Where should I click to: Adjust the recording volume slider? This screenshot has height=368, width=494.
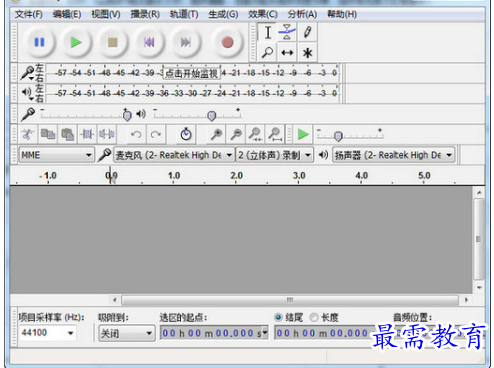[127, 115]
